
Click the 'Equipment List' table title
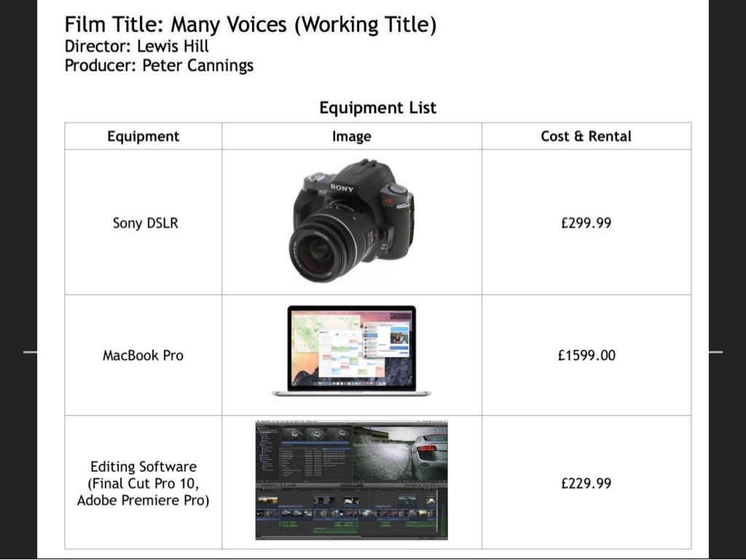pos(378,108)
